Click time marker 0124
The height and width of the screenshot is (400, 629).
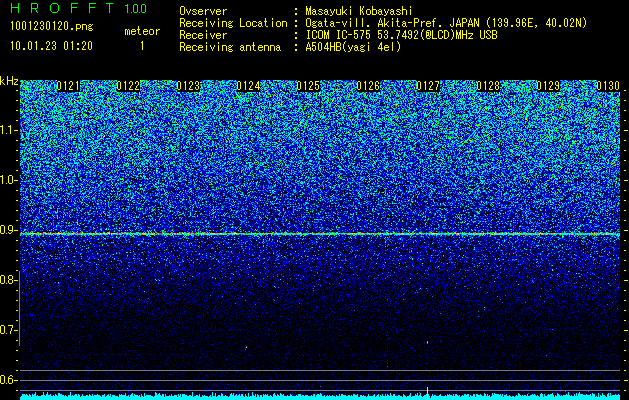pyautogui.click(x=248, y=86)
